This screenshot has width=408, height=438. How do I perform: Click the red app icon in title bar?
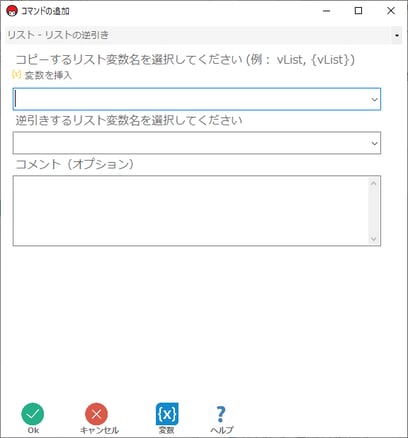[x=12, y=11]
